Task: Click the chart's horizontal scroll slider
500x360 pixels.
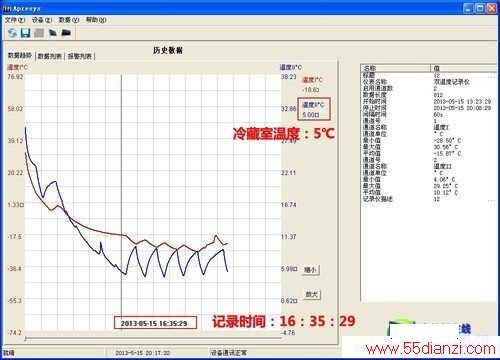Action: (x=25, y=339)
